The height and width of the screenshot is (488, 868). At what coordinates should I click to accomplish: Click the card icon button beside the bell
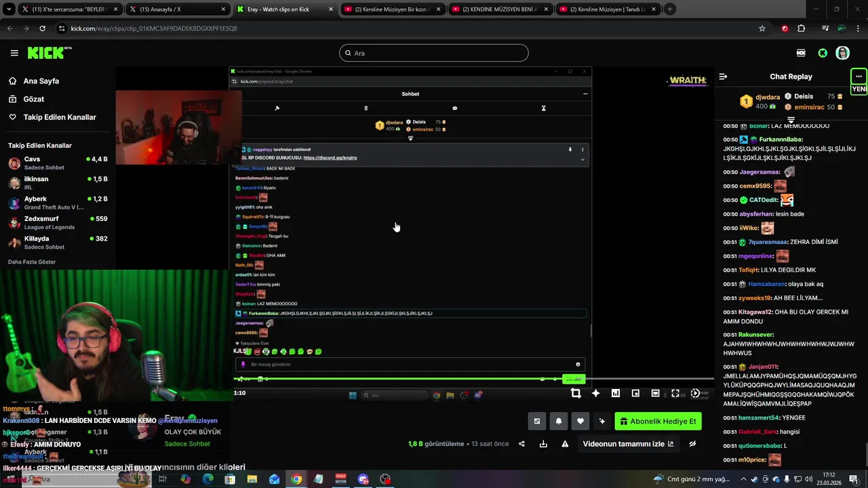pyautogui.click(x=537, y=421)
